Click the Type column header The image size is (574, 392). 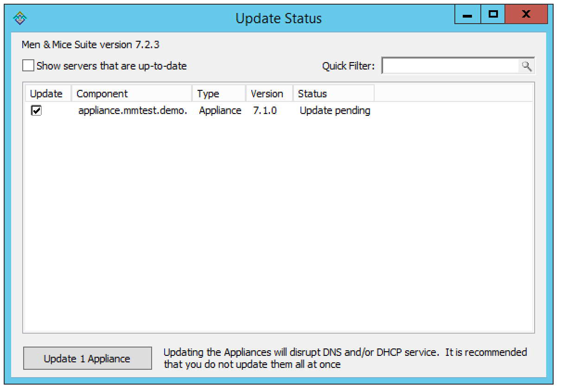coord(219,94)
